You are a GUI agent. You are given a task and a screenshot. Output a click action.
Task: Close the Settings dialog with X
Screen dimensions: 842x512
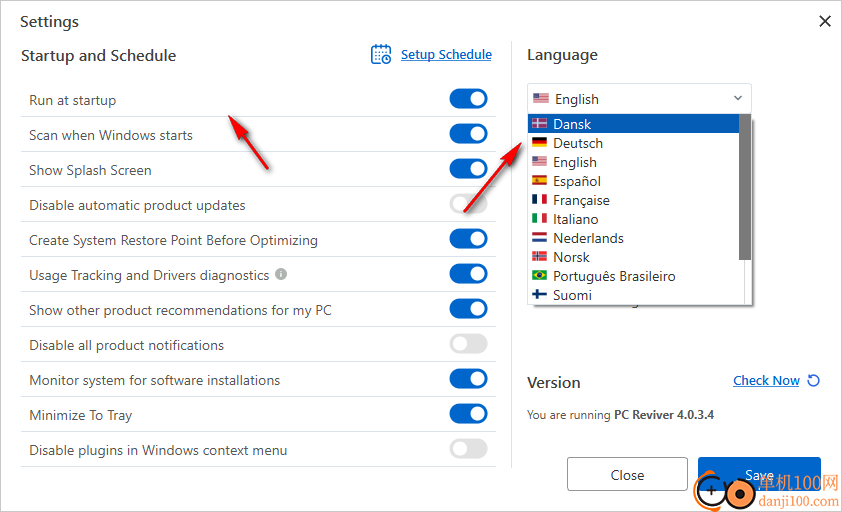coord(825,21)
